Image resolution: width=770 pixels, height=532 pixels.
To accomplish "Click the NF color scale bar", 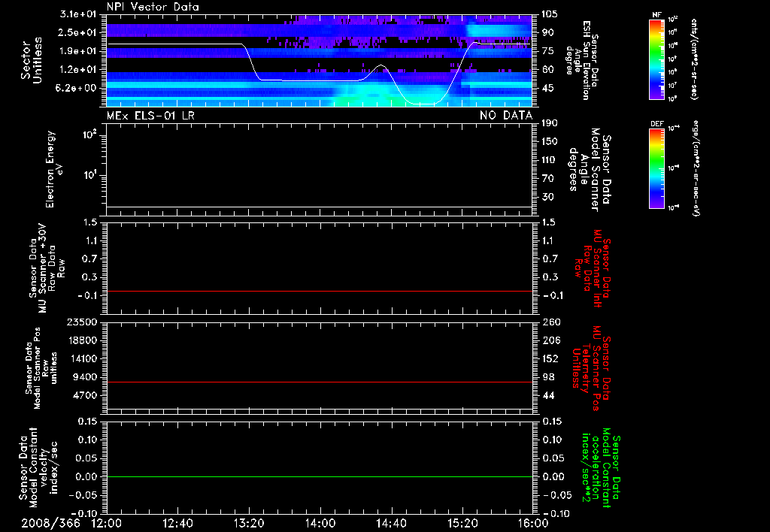I will (x=657, y=59).
